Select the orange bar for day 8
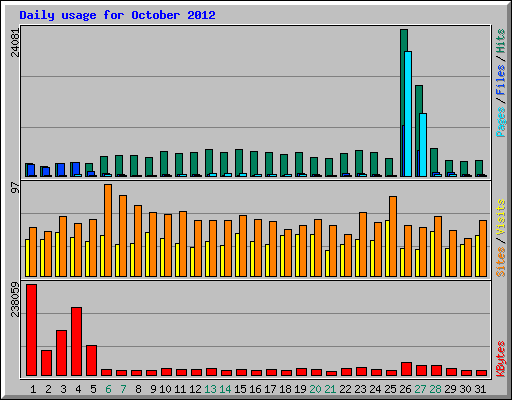512x400 pixels. pos(138,241)
